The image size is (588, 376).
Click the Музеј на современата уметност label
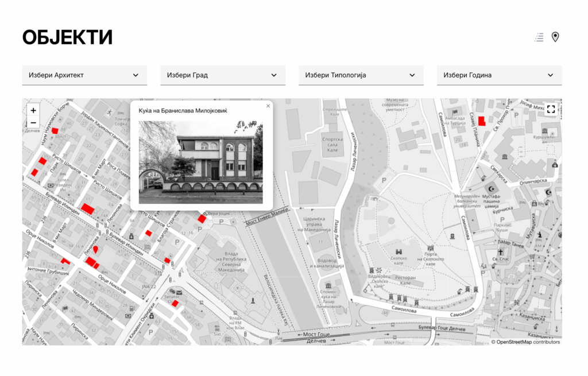pyautogui.click(x=395, y=104)
